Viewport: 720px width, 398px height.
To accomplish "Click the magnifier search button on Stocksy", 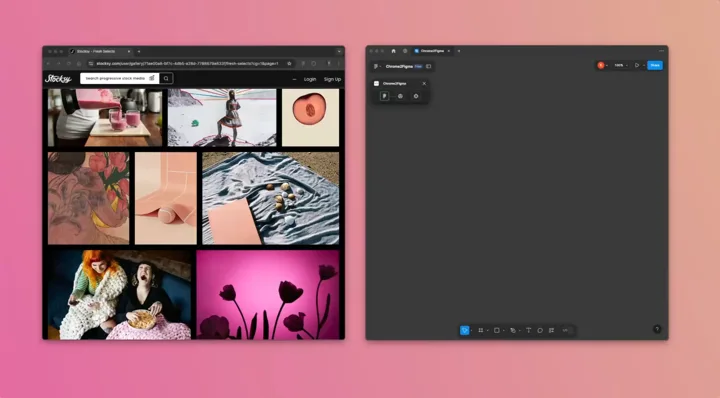I will 166,78.
